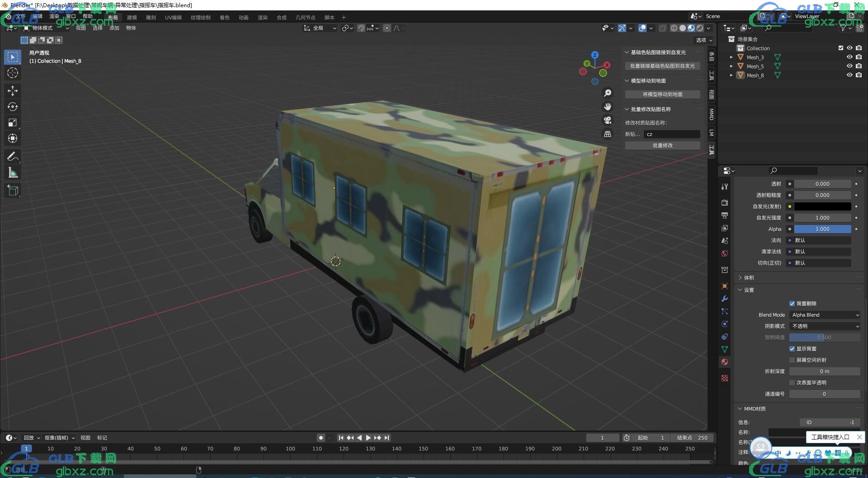Screen dimensions: 868x478
Task: Open the Blend Mode dropdown
Action: click(x=825, y=315)
